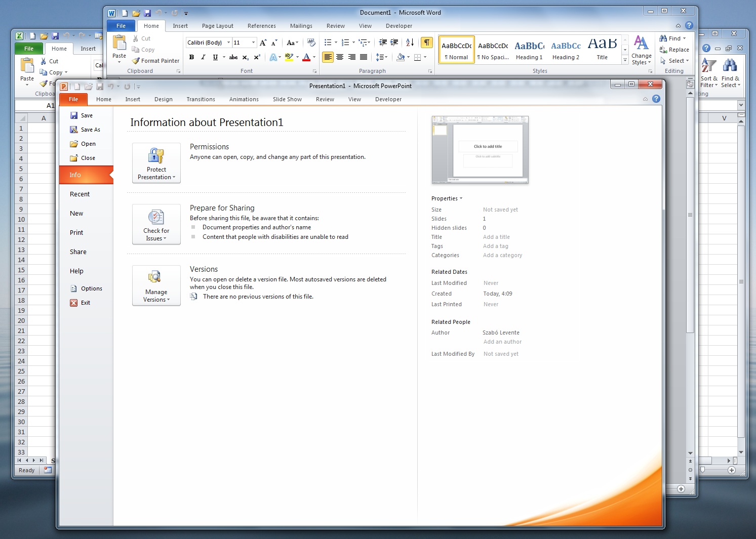The height and width of the screenshot is (539, 756).
Task: Switch to Word's Page Layout tab
Action: pyautogui.click(x=218, y=26)
